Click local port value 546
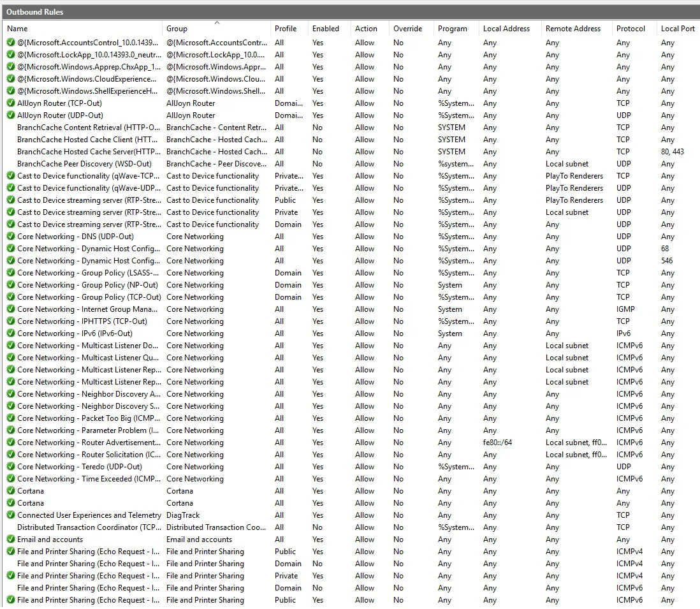This screenshot has width=700, height=609. [667, 261]
